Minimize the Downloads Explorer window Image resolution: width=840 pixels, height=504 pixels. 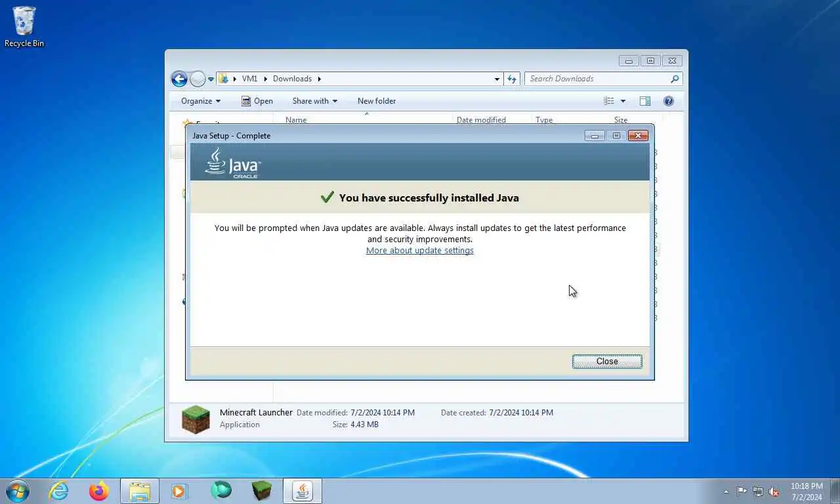(x=629, y=61)
